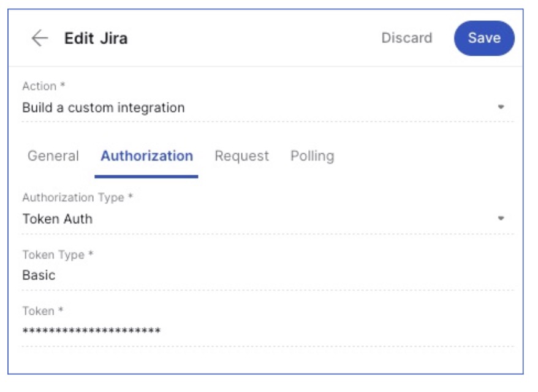Click the empty space right of Polling tab
This screenshot has height=392, width=538.
coord(423,156)
